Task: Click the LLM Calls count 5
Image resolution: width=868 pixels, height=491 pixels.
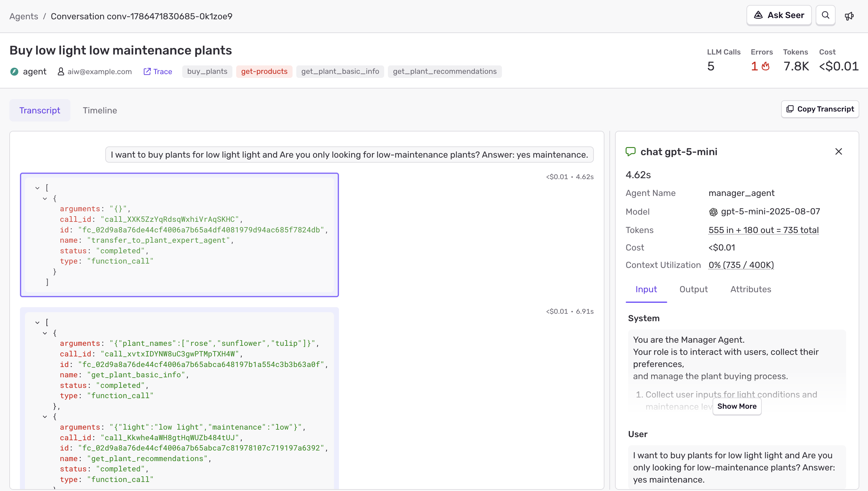Action: coord(711,66)
